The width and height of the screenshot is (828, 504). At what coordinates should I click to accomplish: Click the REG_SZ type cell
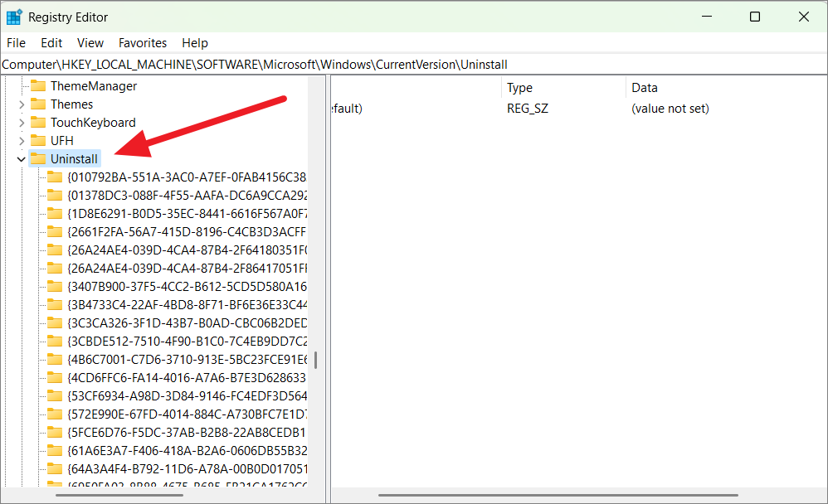pyautogui.click(x=528, y=109)
